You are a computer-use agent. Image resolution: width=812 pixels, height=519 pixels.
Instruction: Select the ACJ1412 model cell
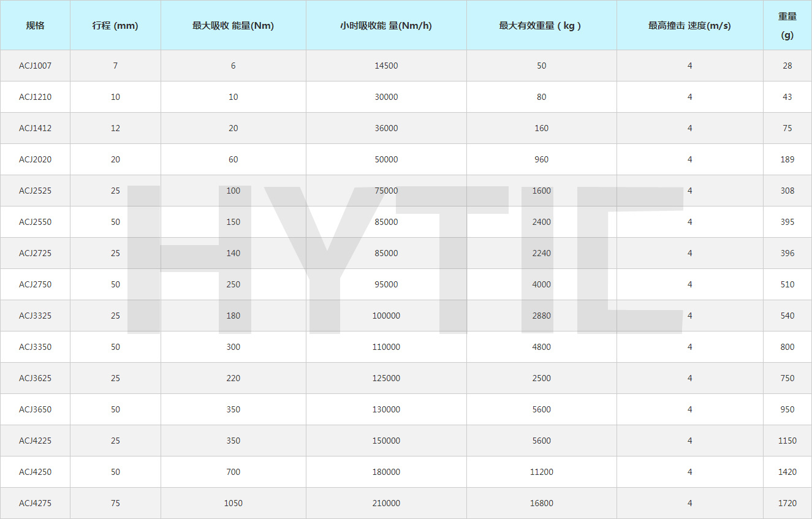click(35, 128)
